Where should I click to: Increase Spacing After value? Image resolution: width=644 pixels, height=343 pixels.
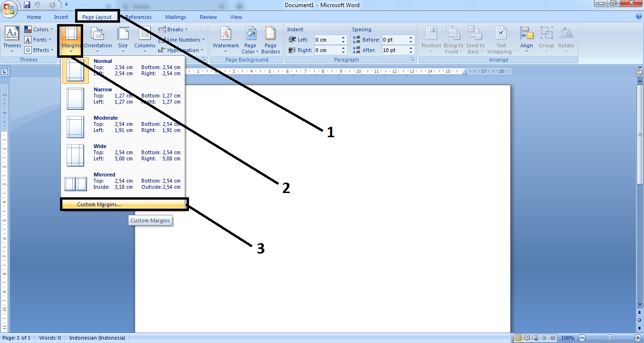click(411, 48)
